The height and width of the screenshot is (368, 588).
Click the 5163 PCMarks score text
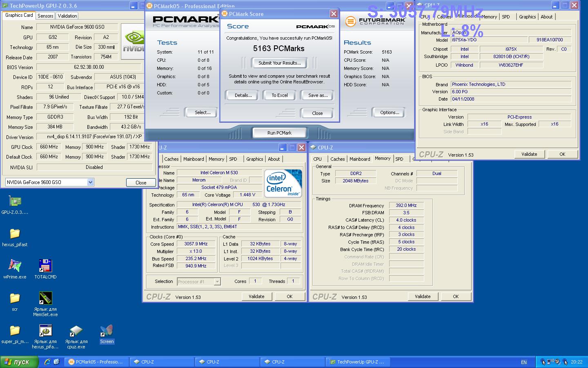pos(279,48)
